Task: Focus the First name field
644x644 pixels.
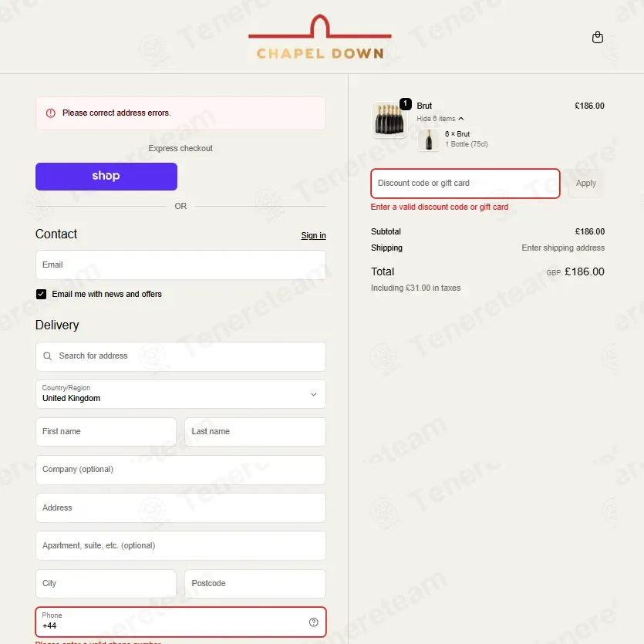Action: pos(106,432)
